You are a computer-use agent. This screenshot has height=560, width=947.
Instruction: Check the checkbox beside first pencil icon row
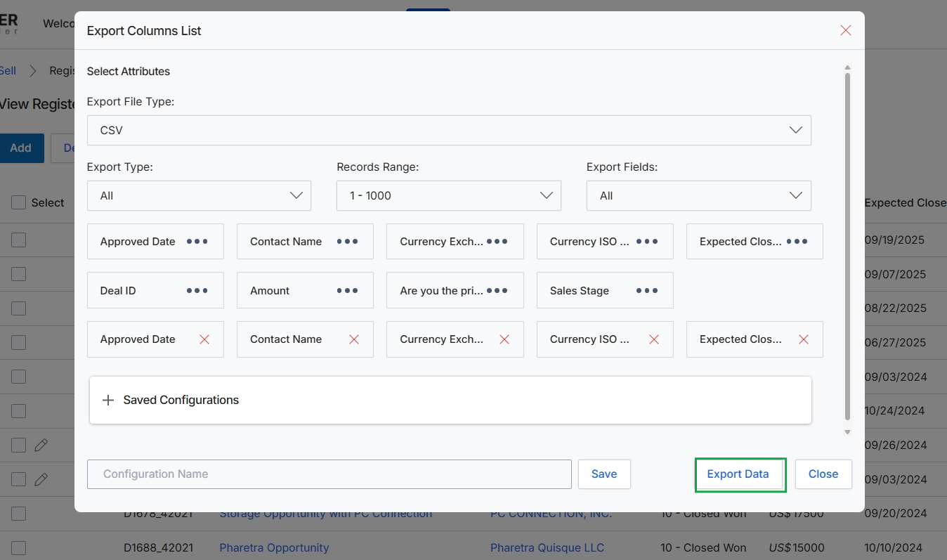pos(18,445)
